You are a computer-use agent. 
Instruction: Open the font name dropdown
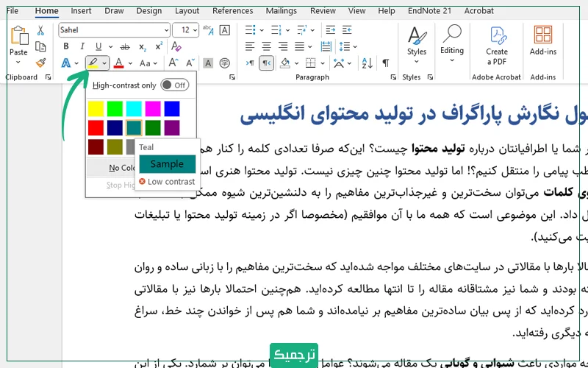point(168,30)
